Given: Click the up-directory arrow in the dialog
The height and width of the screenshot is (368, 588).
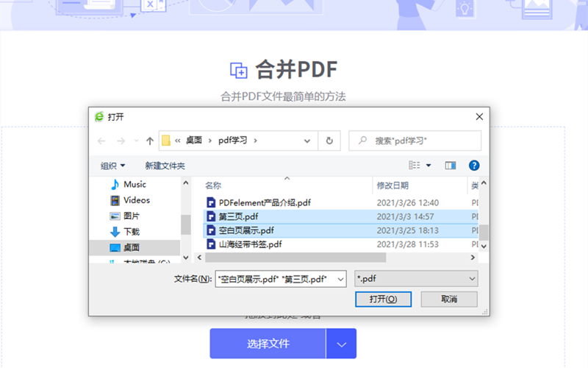Looking at the screenshot, I should point(150,141).
